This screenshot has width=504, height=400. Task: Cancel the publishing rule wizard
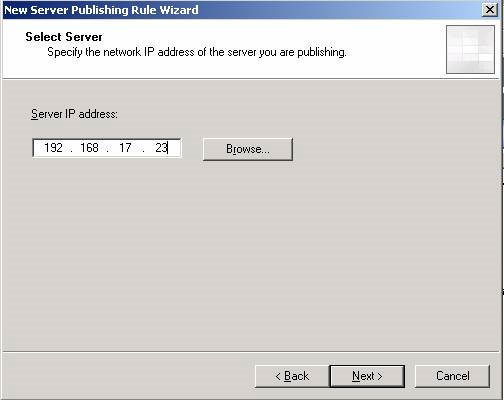(x=452, y=376)
